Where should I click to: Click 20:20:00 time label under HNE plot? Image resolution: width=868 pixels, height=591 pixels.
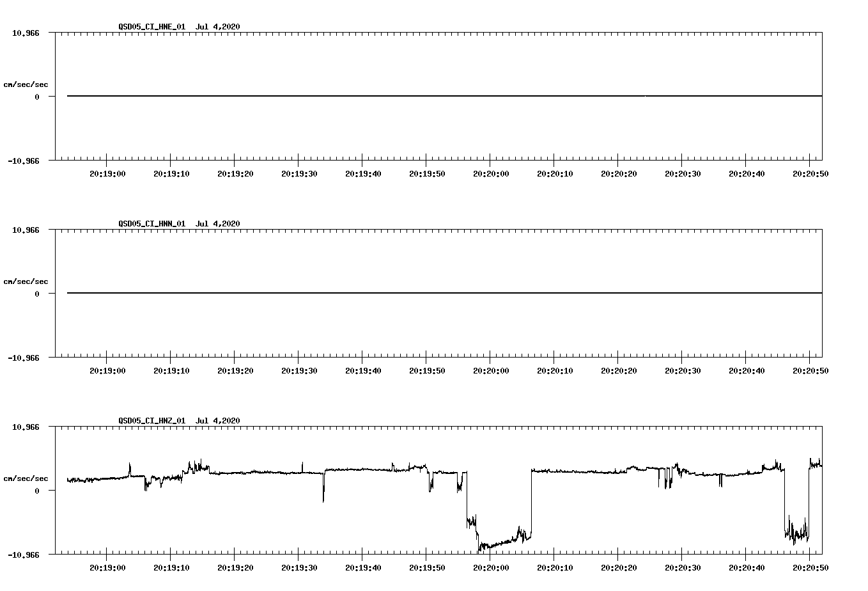pyautogui.click(x=490, y=173)
